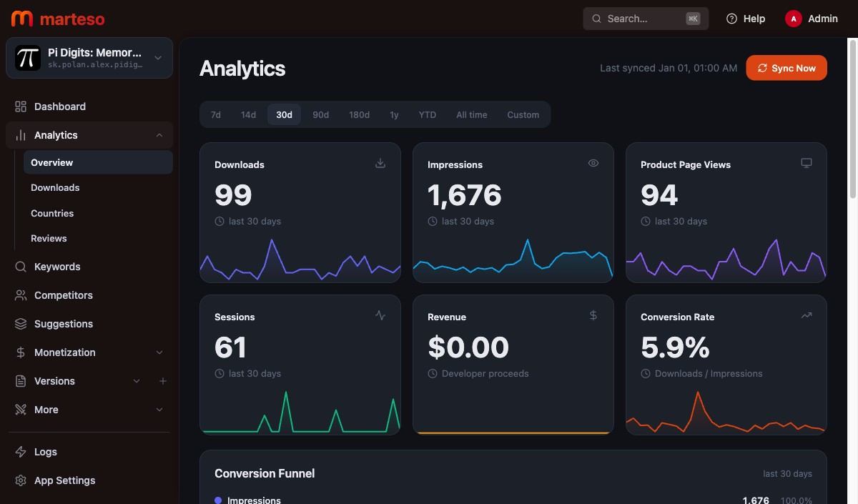Click the Logs lightning icon

21,452
